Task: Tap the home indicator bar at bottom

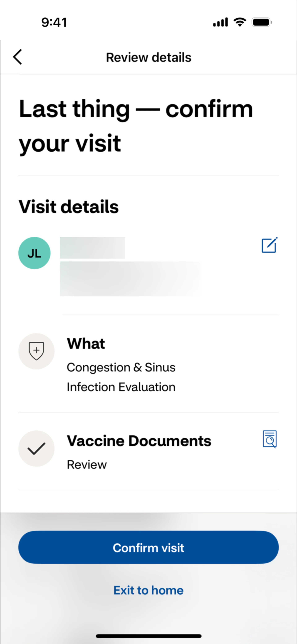Action: tap(149, 636)
